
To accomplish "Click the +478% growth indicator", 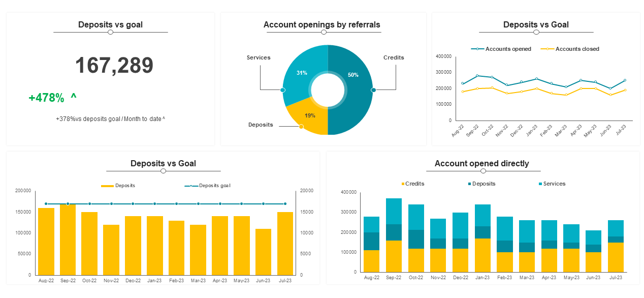I will [x=46, y=97].
